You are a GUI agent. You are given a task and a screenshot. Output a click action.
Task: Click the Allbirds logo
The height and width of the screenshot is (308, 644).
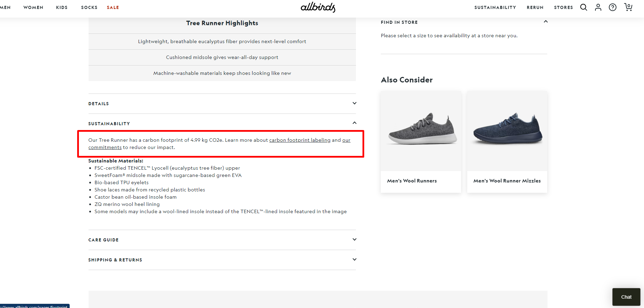click(318, 7)
